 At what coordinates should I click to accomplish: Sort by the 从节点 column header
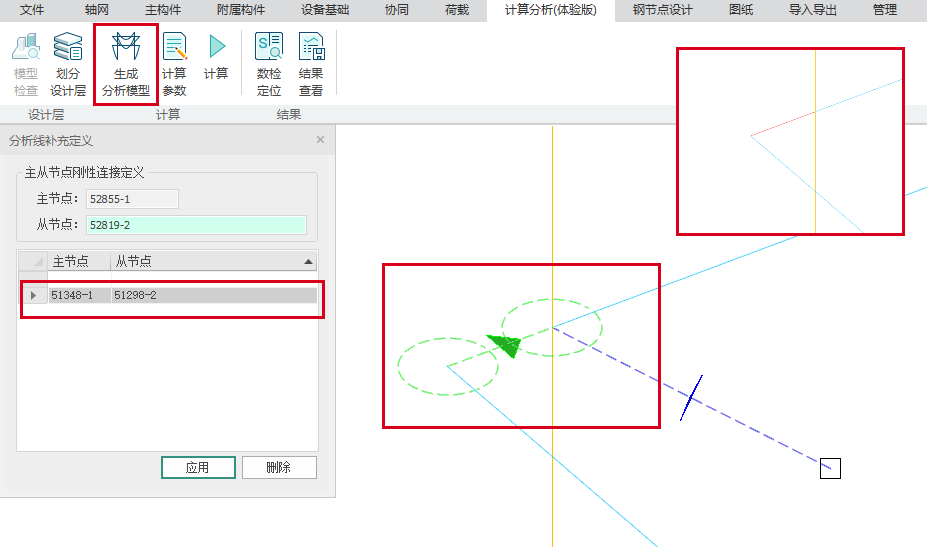[212, 261]
